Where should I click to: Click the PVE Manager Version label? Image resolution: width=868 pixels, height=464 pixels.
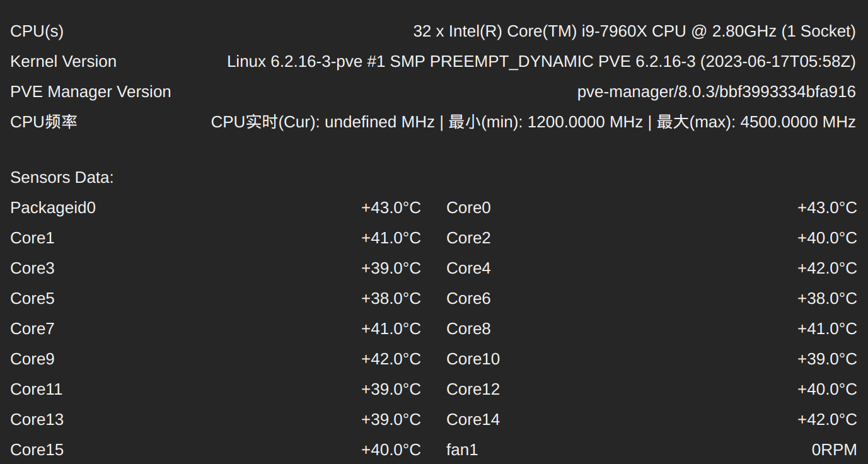click(91, 92)
